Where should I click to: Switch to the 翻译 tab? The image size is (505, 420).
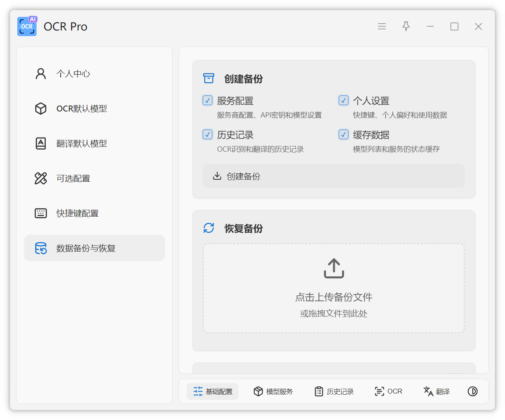tap(437, 392)
